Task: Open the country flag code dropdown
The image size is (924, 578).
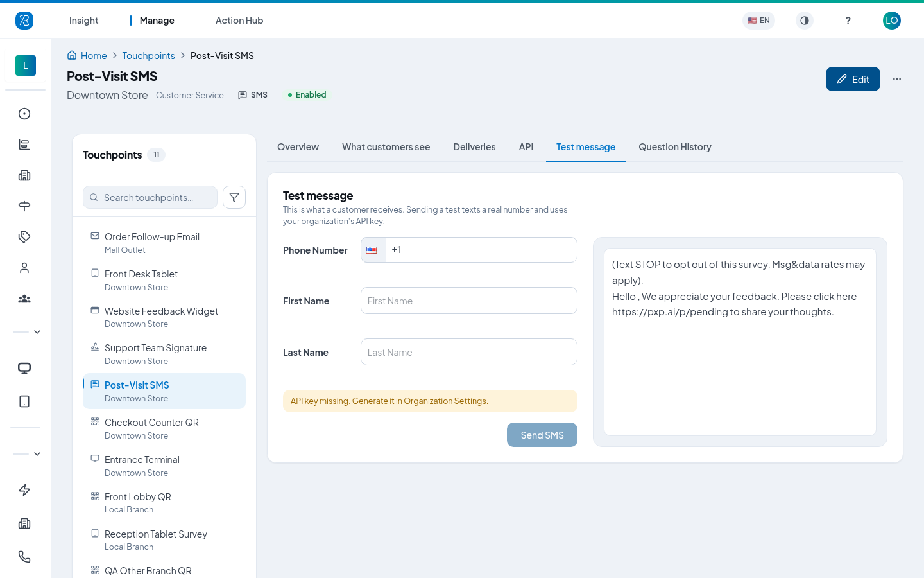Action: click(x=373, y=250)
